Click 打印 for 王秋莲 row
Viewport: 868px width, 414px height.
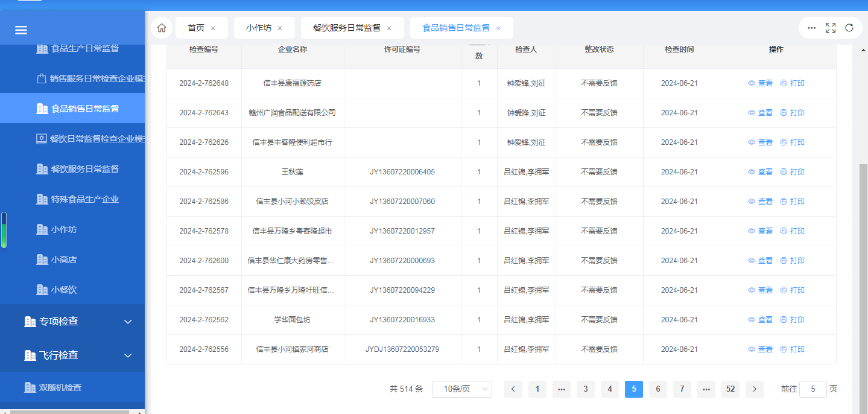click(793, 172)
